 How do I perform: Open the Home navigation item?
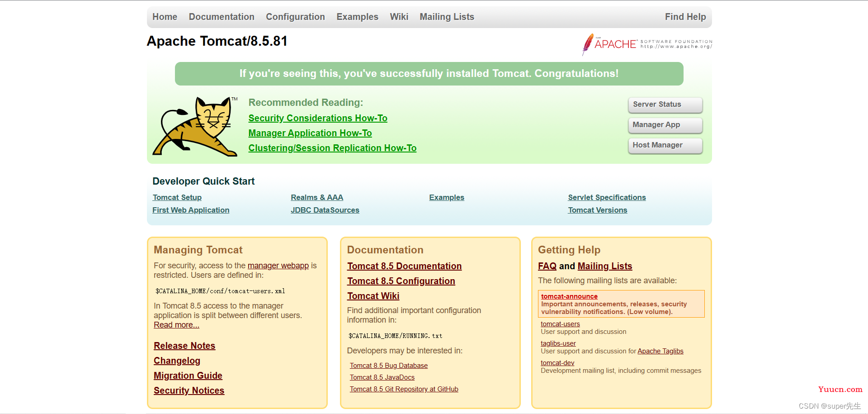pos(165,17)
